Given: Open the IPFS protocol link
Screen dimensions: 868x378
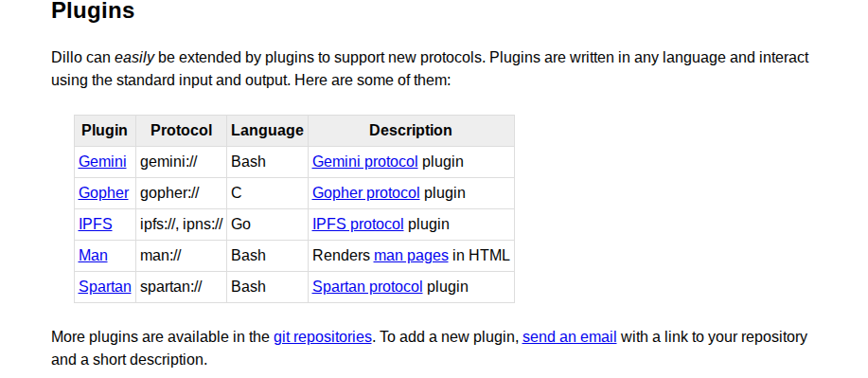Looking at the screenshot, I should click(x=358, y=224).
